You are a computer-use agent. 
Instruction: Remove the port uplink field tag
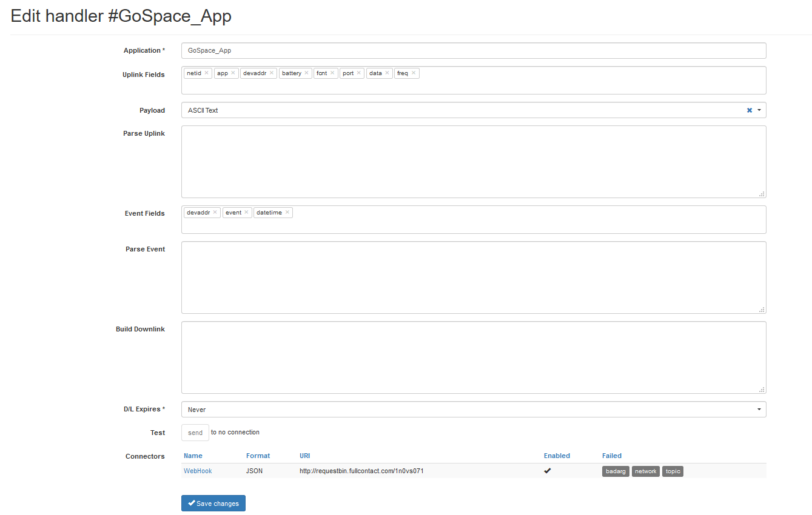pyautogui.click(x=359, y=73)
